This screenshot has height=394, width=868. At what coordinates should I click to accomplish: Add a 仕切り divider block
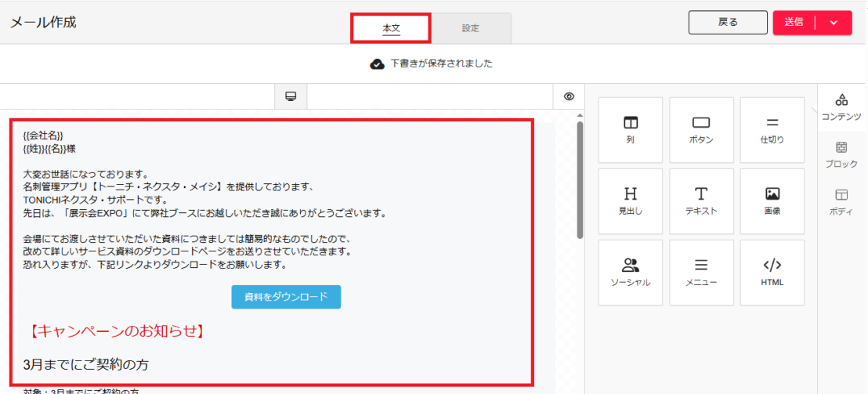772,130
